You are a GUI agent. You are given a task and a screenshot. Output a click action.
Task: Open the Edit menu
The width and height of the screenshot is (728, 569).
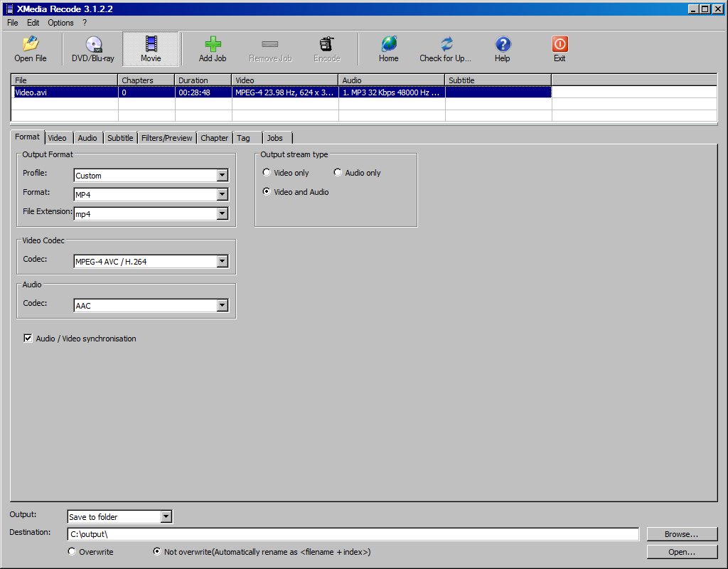(x=33, y=23)
